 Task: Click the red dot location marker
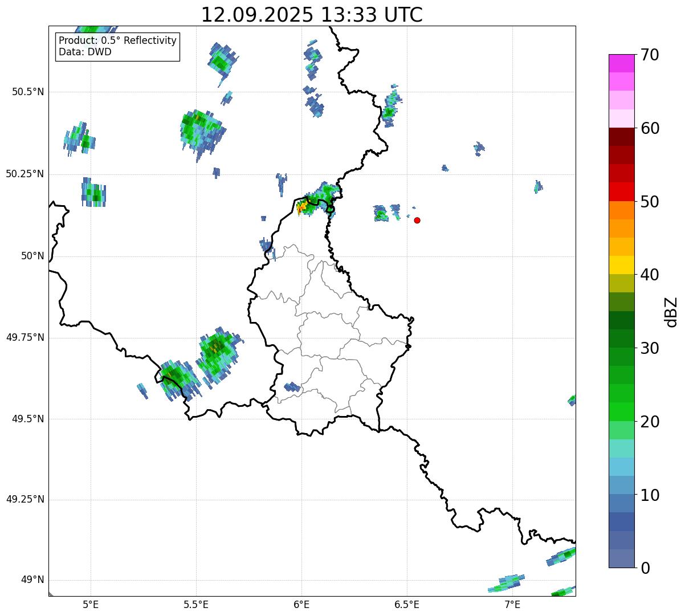pyautogui.click(x=417, y=221)
